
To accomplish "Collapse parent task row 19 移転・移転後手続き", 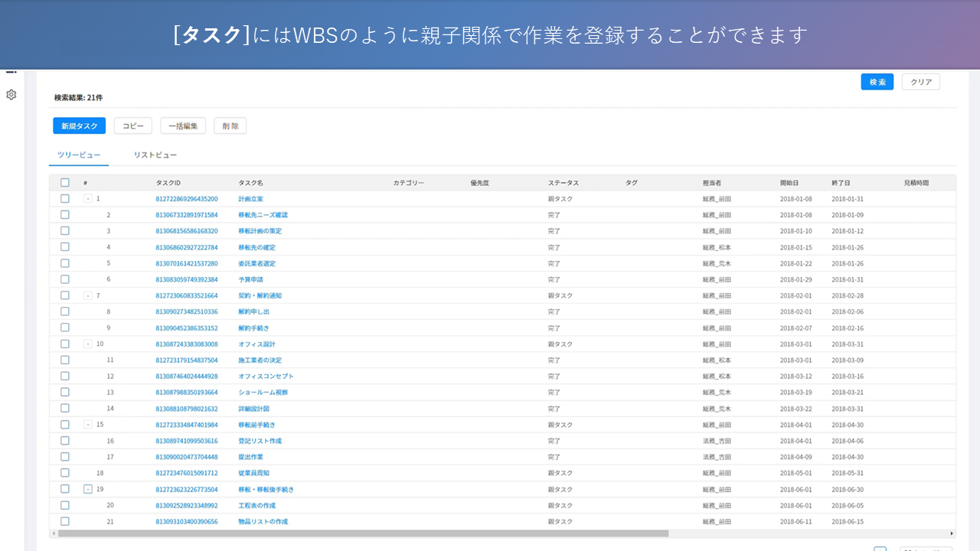I will [x=87, y=489].
